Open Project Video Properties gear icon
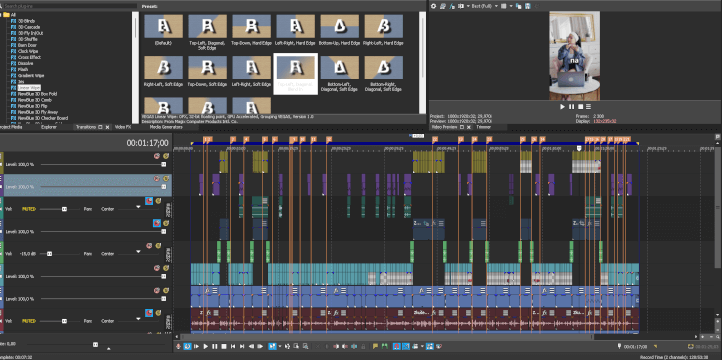This screenshot has width=722, height=360. (x=433, y=6)
